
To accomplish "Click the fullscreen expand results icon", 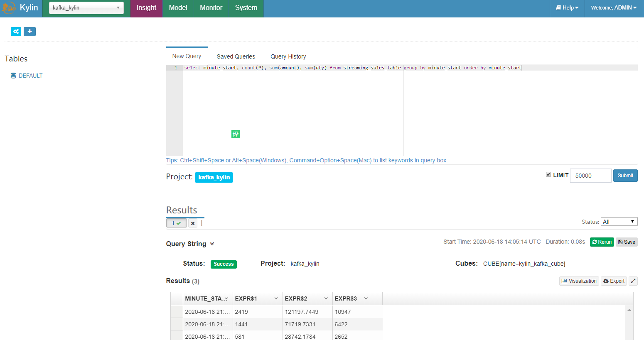I will click(x=633, y=281).
